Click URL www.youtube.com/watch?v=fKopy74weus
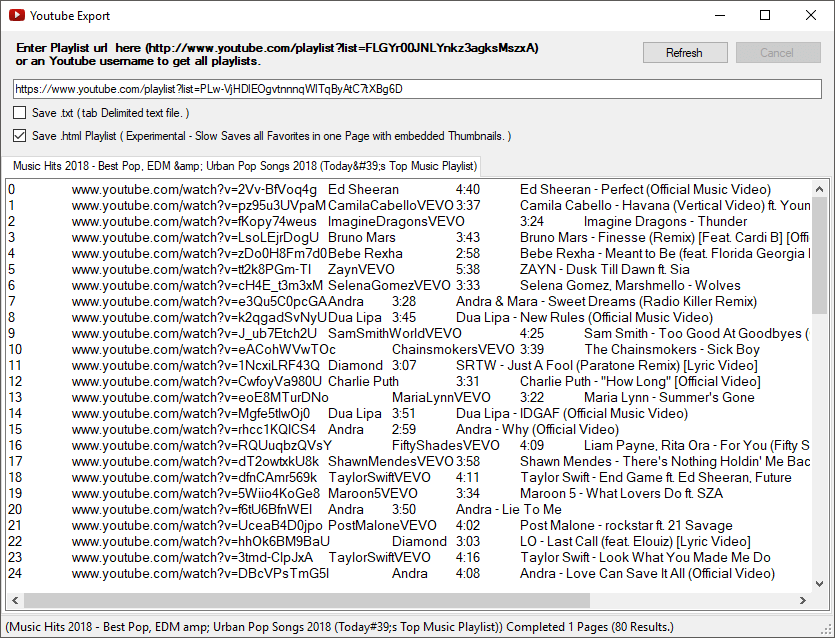Viewport: 835px width, 638px height. 194,222
